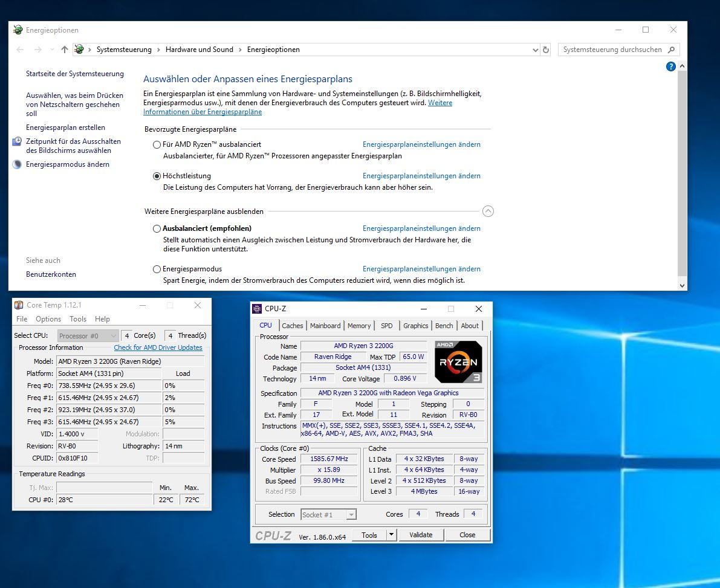Image resolution: width=720 pixels, height=588 pixels.
Task: Click the moon icon beside Energiesparmodus ändern
Action: pyautogui.click(x=17, y=164)
